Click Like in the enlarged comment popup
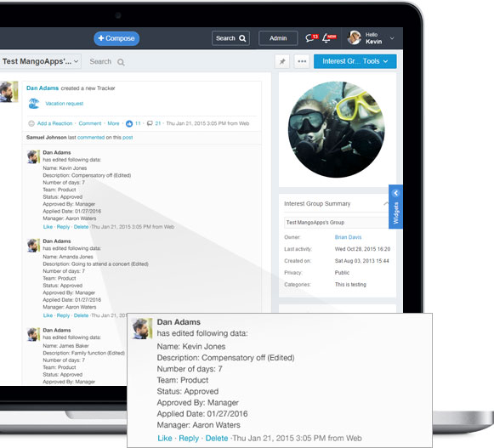 pyautogui.click(x=165, y=439)
